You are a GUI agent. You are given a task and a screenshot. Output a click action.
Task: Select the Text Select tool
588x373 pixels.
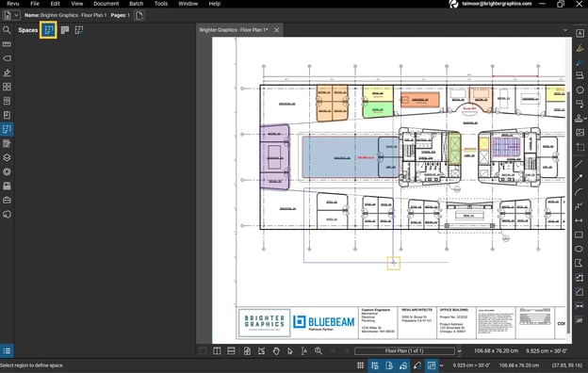(304, 351)
